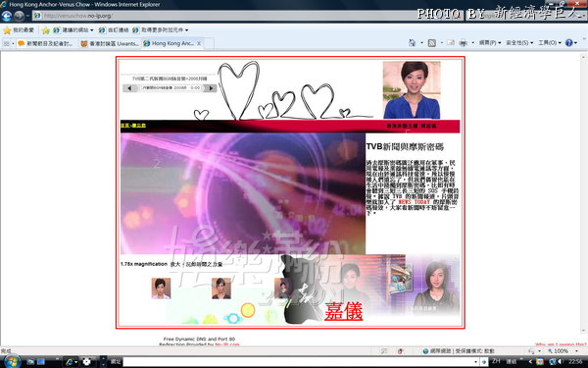This screenshot has width=588, height=368.
Task: Click the popup blocker status bar icon
Action: [400, 351]
